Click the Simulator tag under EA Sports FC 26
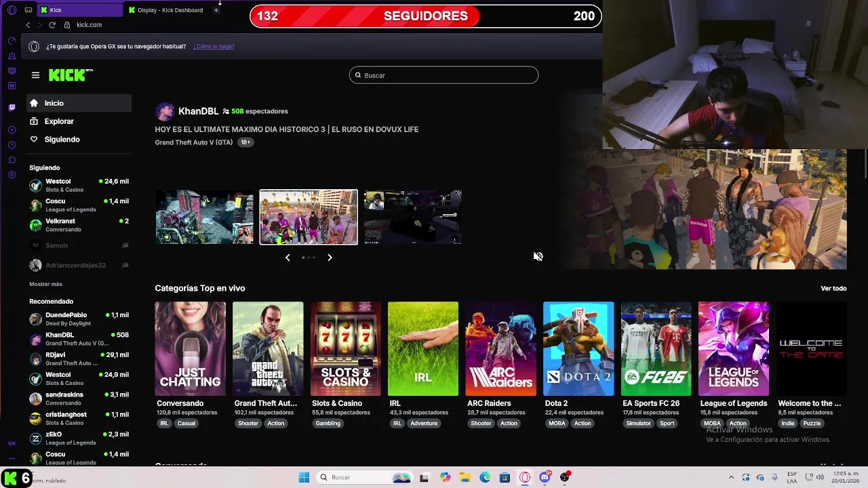Screen dimensions: 868x488 tap(638, 424)
